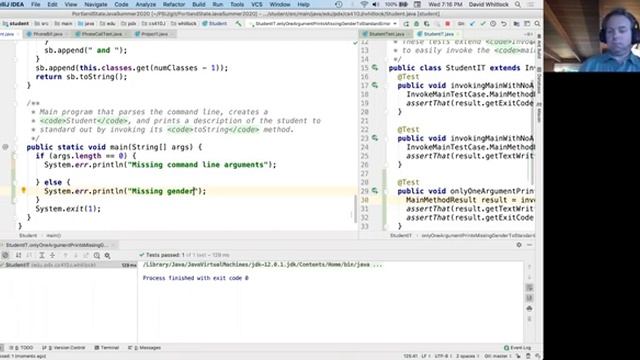The height and width of the screenshot is (360, 640).
Task: Open the Event Log
Action: coord(518,348)
